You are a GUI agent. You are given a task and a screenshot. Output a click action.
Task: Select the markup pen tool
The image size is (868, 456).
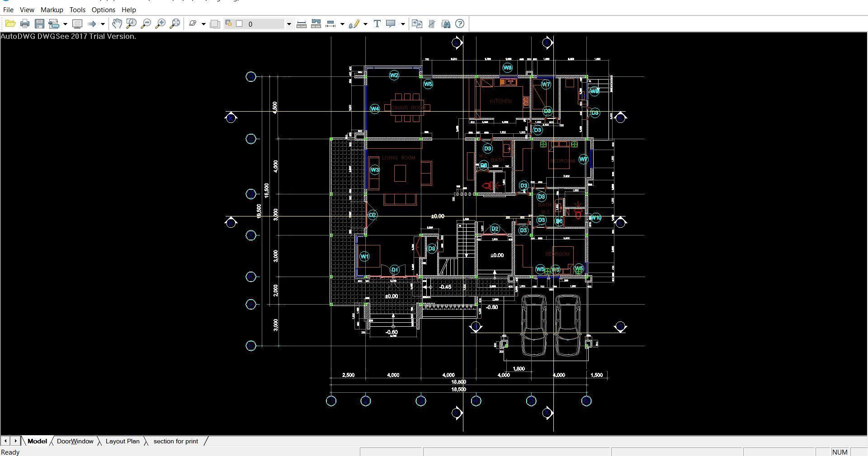(x=354, y=24)
